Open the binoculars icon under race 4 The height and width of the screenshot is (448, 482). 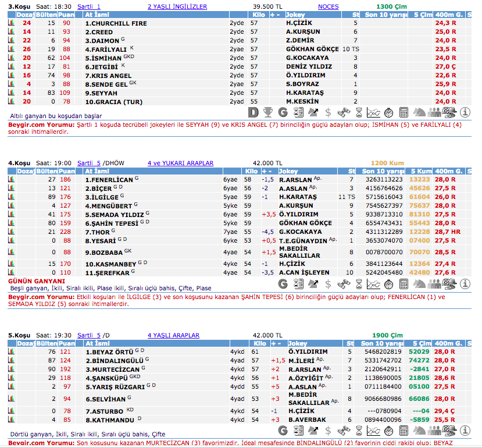click(x=344, y=284)
